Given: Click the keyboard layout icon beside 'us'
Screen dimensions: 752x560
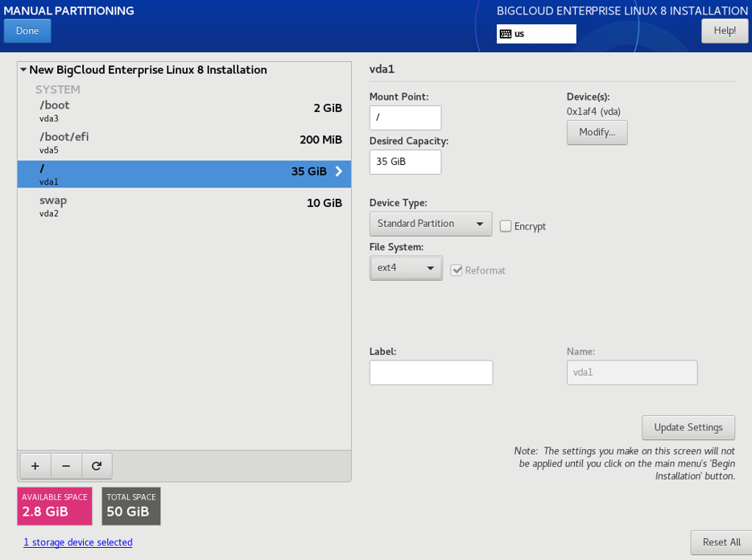Looking at the screenshot, I should coord(506,34).
